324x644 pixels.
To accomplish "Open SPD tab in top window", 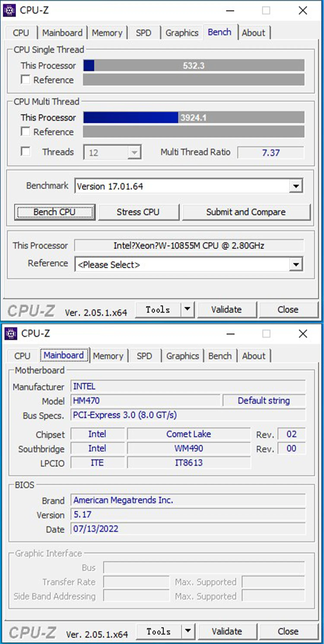I will (144, 33).
